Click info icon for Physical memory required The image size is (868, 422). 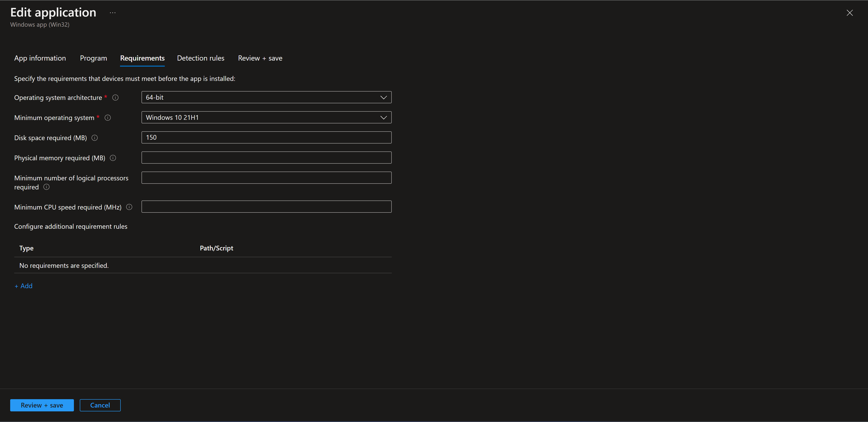click(x=113, y=158)
